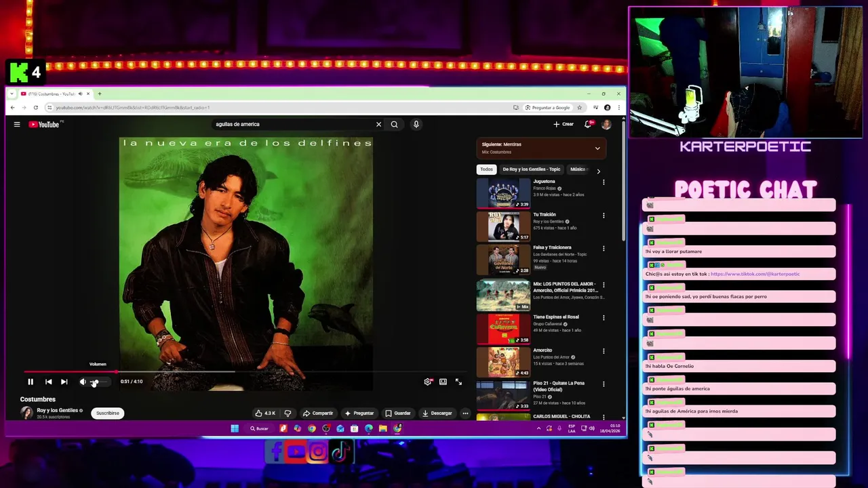Run search with the magnifying glass button

pyautogui.click(x=394, y=124)
